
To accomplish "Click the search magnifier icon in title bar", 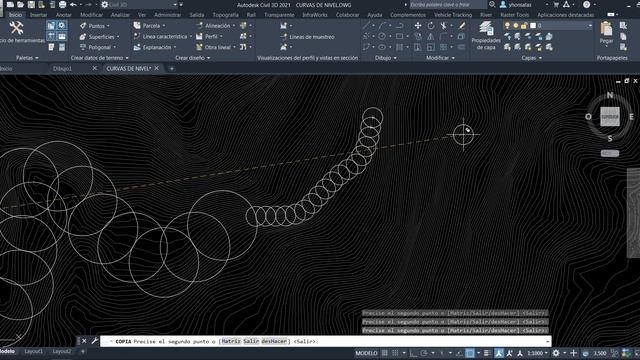I will tap(492, 4).
